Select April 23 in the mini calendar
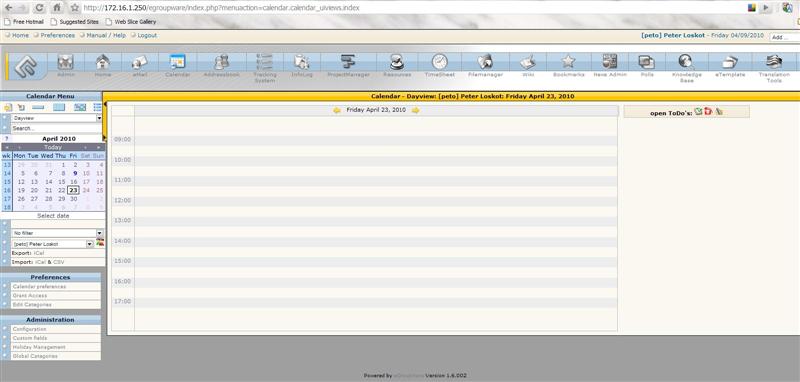This screenshot has height=382, width=800. 73,190
